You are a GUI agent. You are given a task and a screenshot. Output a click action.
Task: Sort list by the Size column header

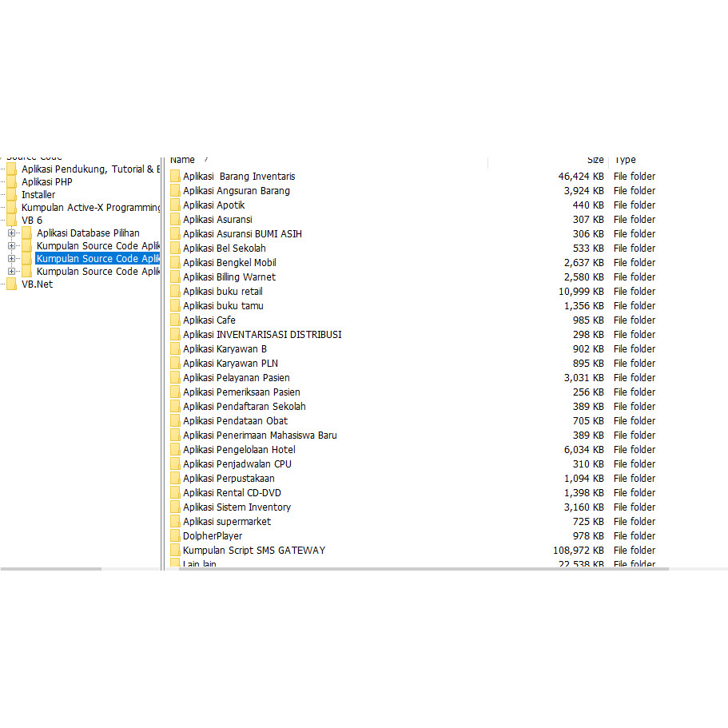(595, 160)
